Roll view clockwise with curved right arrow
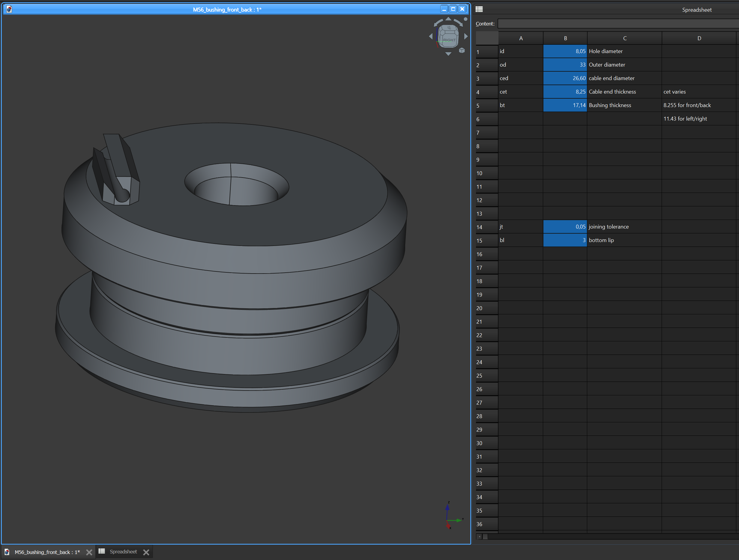739x560 pixels. (x=458, y=23)
